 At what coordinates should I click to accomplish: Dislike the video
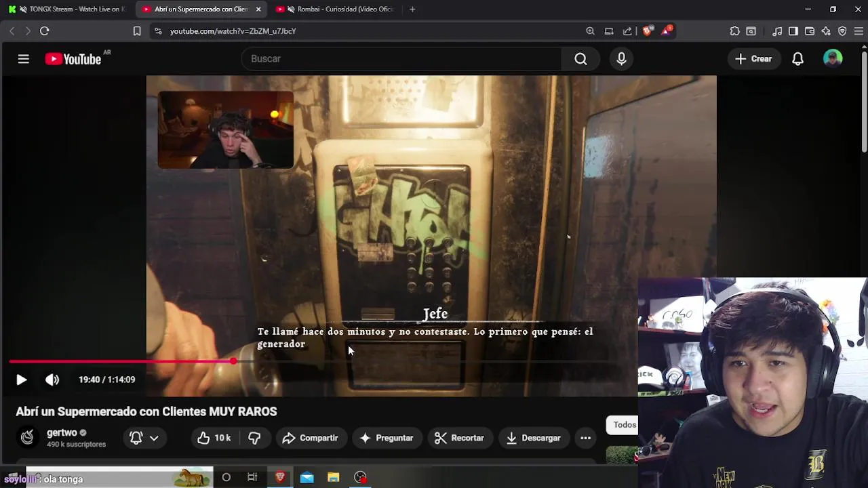[254, 438]
